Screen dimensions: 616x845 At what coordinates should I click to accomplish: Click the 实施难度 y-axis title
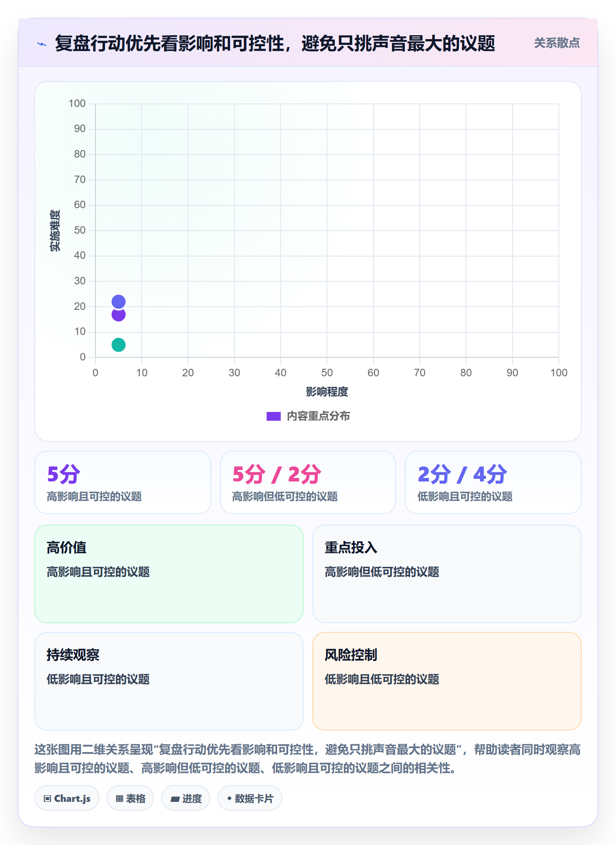(55, 231)
